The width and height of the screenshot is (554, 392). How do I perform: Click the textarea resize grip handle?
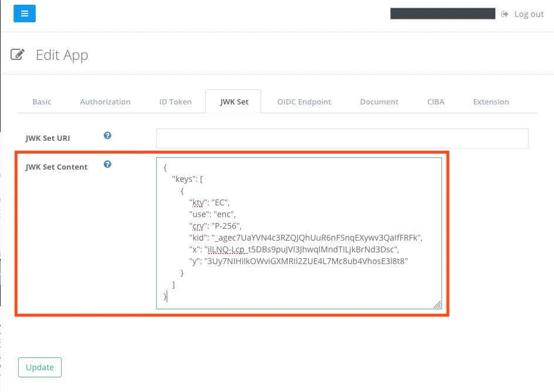coord(438,304)
